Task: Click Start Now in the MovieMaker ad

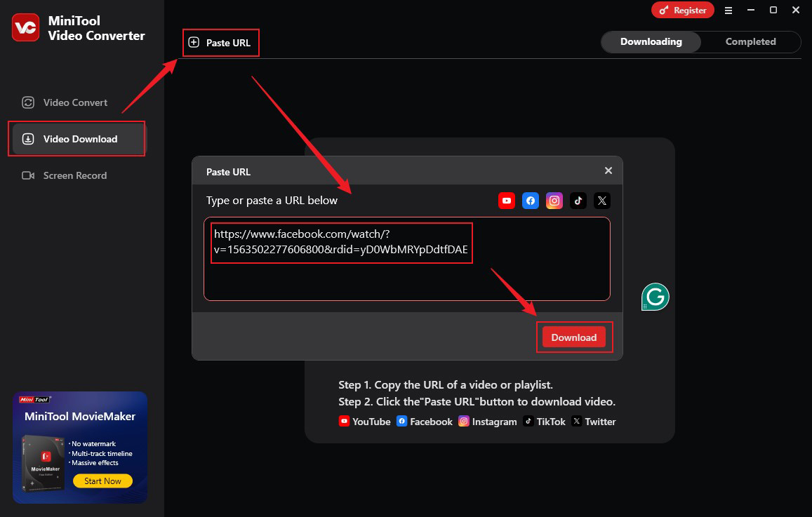Action: click(x=102, y=481)
